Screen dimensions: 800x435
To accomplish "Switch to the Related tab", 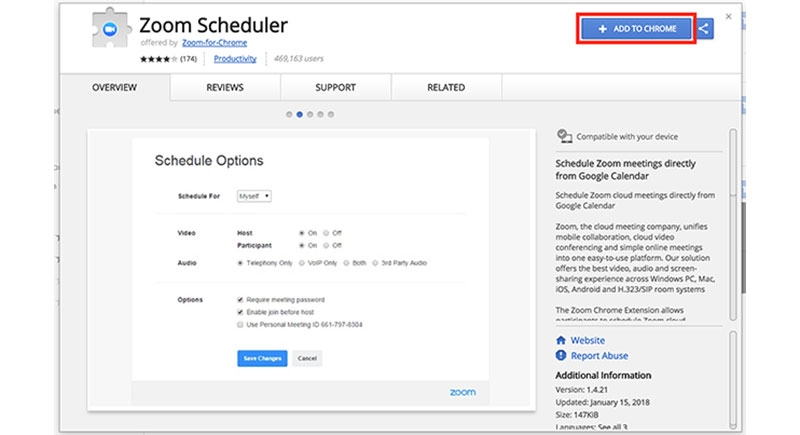I will [446, 87].
